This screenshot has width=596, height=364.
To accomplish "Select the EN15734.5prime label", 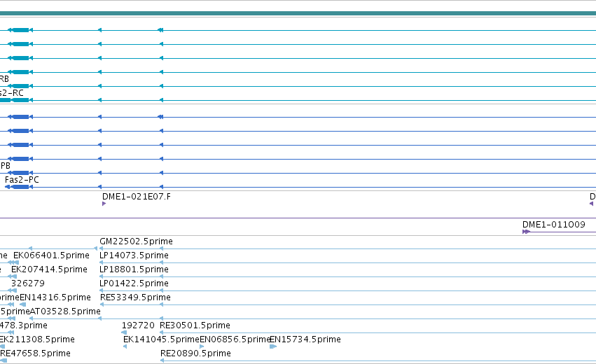I will [x=305, y=339].
